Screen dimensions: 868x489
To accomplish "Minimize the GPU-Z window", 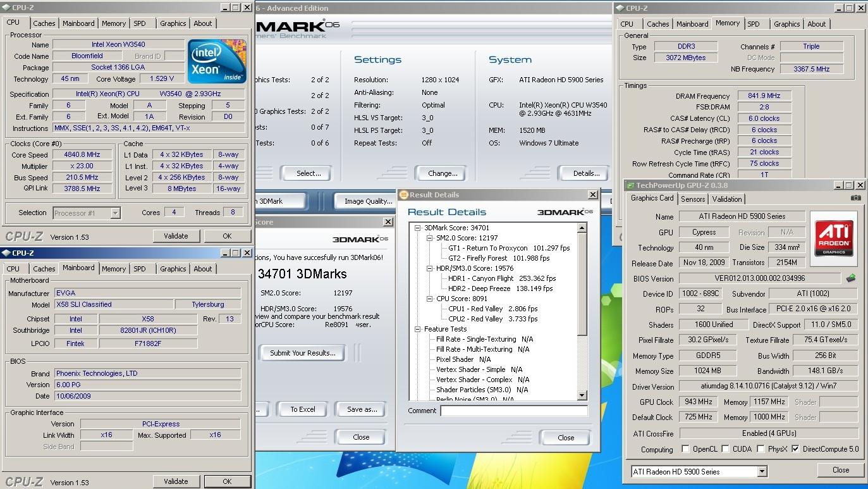I will tap(838, 185).
